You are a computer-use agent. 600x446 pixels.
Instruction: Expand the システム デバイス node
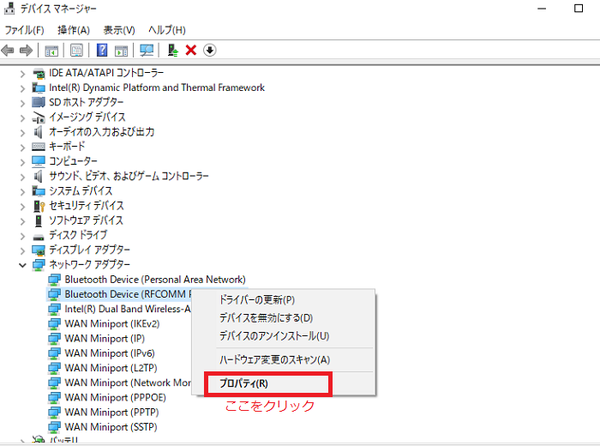pyautogui.click(x=23, y=192)
